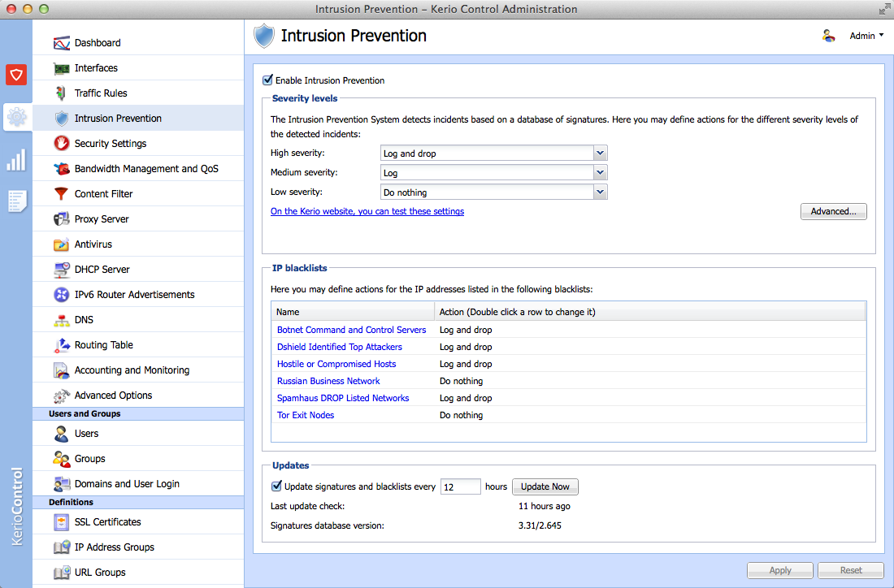Click the Name column header
894x588 pixels.
tap(353, 312)
